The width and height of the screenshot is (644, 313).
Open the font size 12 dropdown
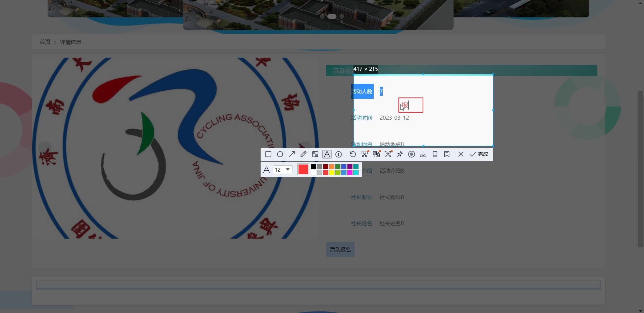coord(283,170)
